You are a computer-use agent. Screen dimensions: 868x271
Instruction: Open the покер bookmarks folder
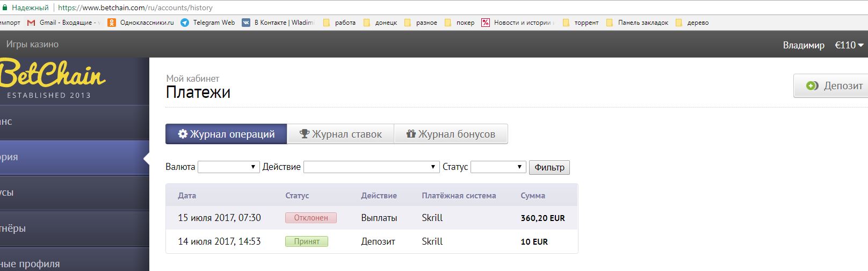pos(460,23)
